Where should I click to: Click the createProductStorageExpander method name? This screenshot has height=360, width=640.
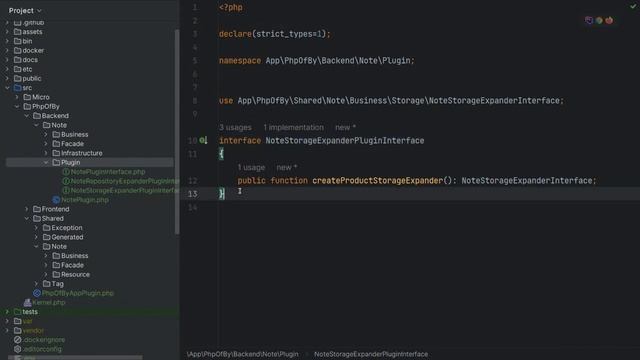pos(378,180)
